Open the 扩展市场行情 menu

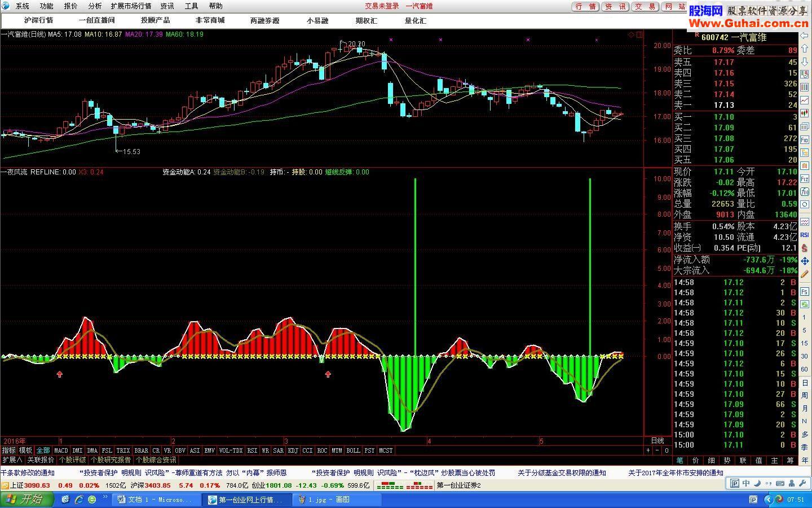click(131, 6)
